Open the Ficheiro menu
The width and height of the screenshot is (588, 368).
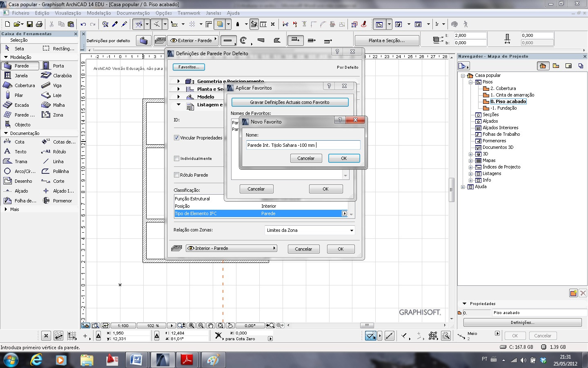20,13
